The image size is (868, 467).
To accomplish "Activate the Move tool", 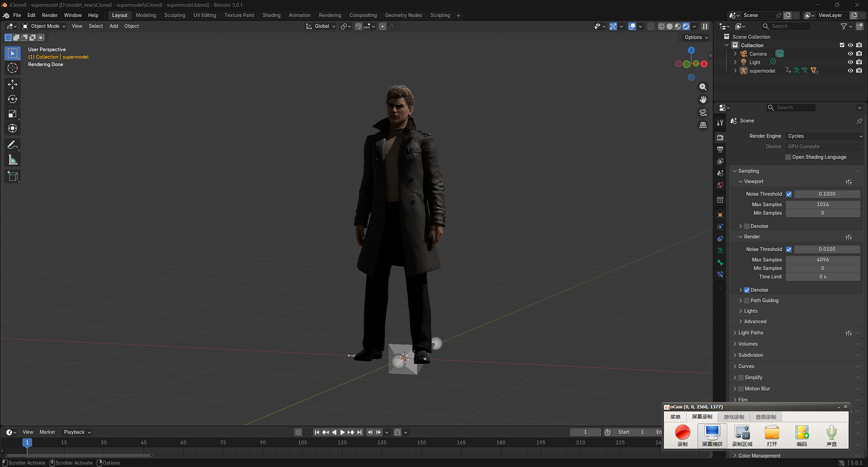I will point(13,84).
